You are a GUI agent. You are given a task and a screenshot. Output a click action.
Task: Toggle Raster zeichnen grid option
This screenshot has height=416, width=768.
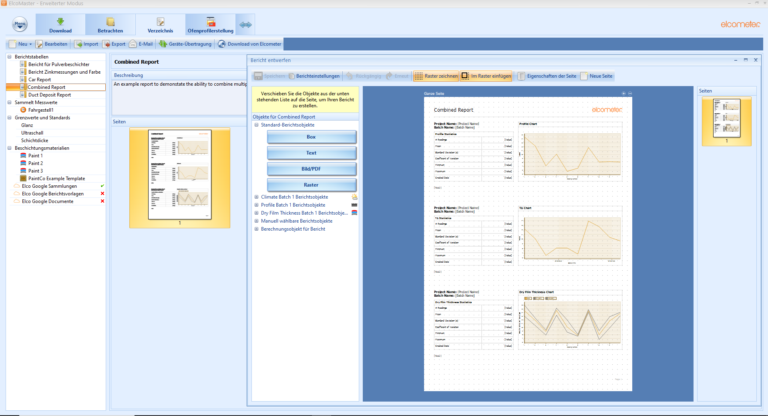tap(419, 76)
